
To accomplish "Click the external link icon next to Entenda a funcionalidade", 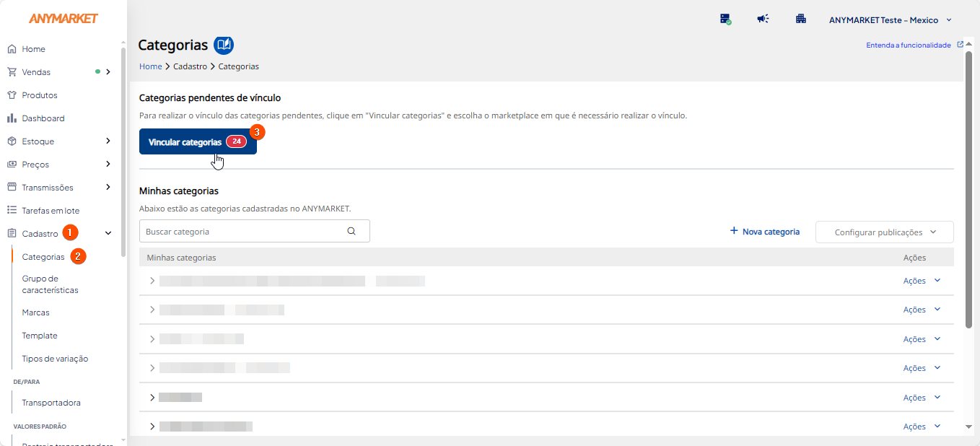I will 960,45.
